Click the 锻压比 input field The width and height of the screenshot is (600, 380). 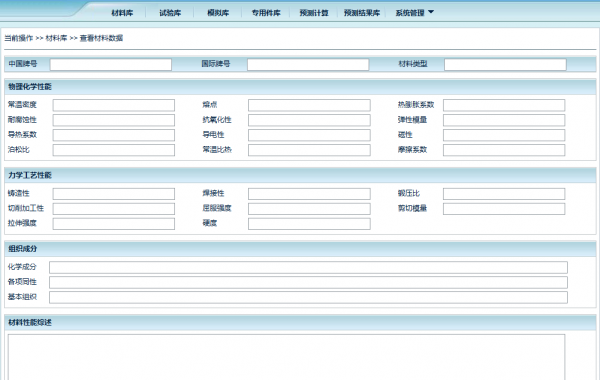tap(504, 194)
